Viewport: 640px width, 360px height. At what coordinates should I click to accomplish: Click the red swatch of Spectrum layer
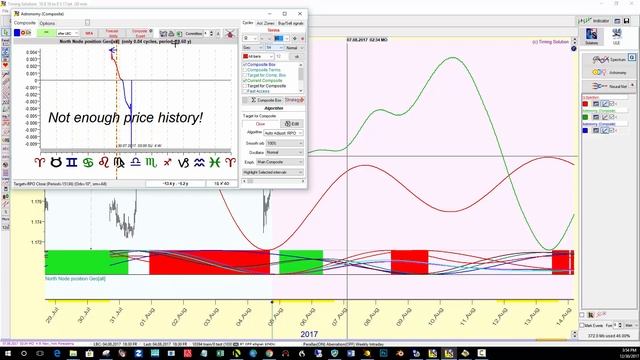[585, 104]
